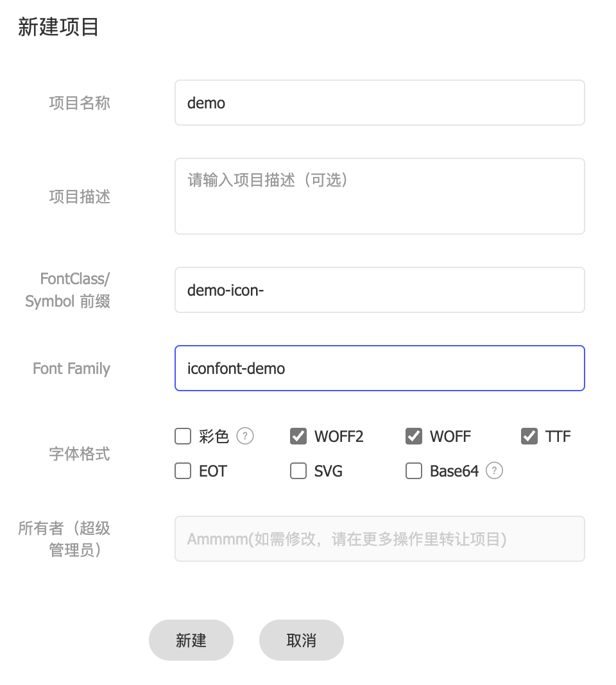Click the help icon next to 彩色
The image size is (616, 685).
245,436
